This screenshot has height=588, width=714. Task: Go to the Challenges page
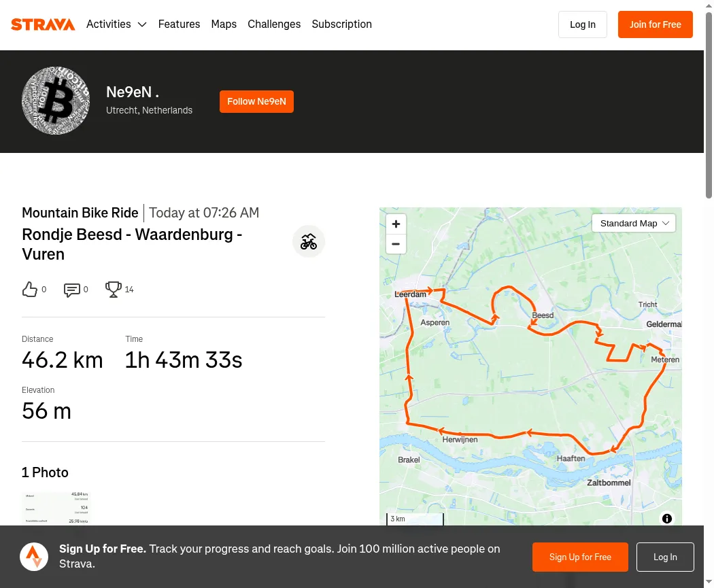point(274,24)
